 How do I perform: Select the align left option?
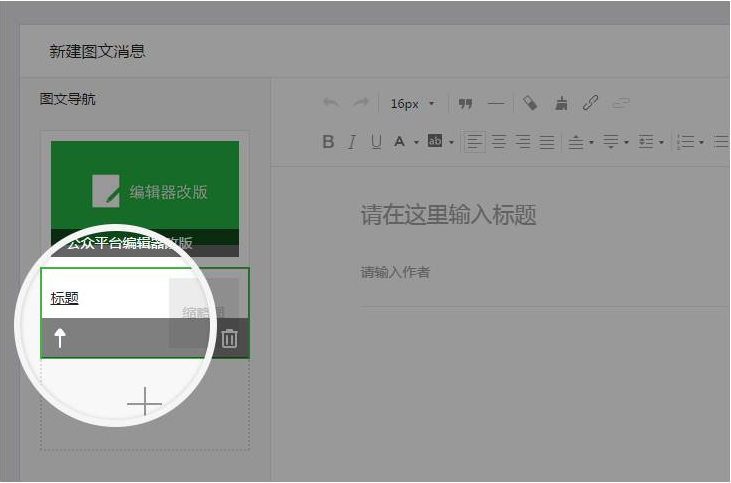pyautogui.click(x=474, y=142)
